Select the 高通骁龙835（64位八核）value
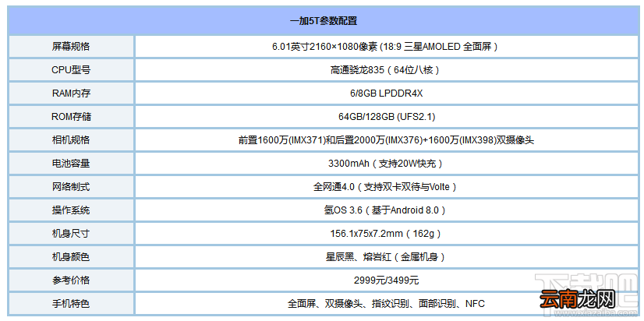644x321 pixels. click(385, 70)
